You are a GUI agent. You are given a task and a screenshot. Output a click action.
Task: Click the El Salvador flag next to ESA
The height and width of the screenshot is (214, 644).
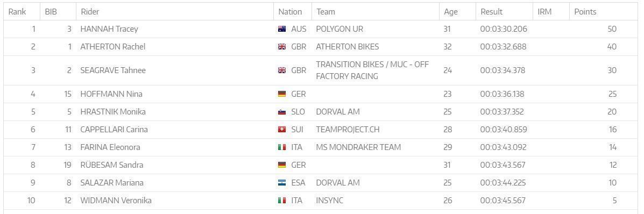[282, 183]
